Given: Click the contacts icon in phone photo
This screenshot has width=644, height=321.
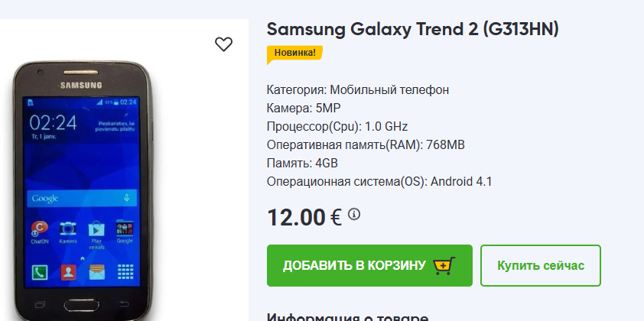Looking at the screenshot, I should click(x=68, y=272).
